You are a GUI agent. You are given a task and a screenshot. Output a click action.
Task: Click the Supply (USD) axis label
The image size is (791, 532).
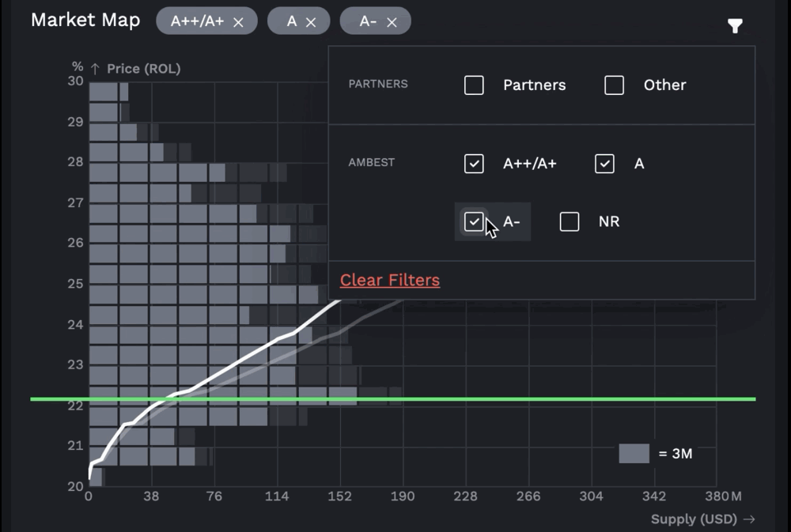[x=694, y=519]
